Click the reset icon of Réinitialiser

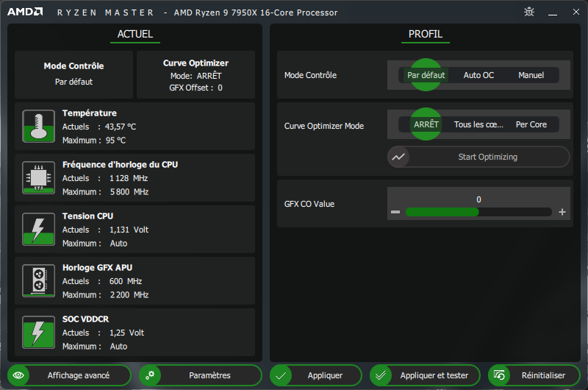click(499, 375)
